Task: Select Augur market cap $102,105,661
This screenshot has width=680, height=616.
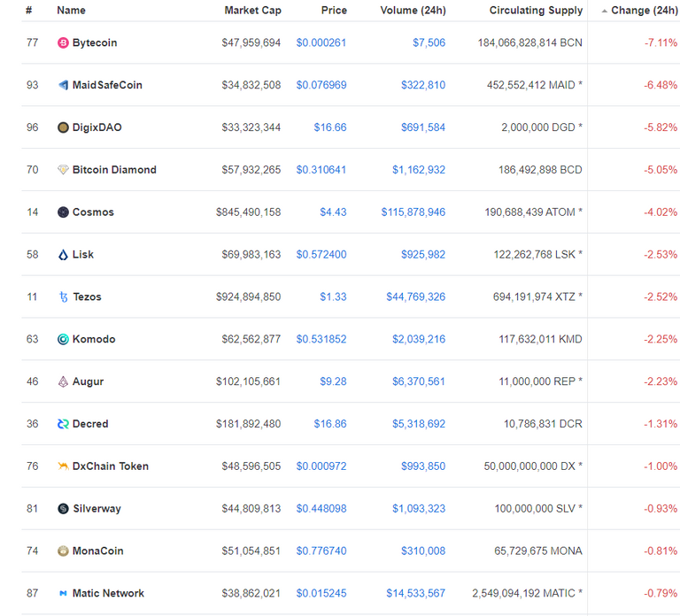Action: [x=248, y=381]
